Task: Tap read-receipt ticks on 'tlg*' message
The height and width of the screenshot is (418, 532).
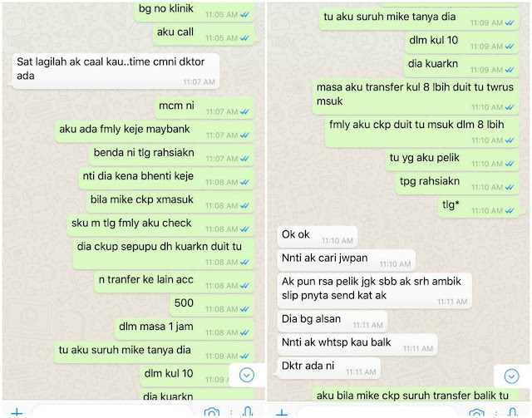Action: coord(510,211)
